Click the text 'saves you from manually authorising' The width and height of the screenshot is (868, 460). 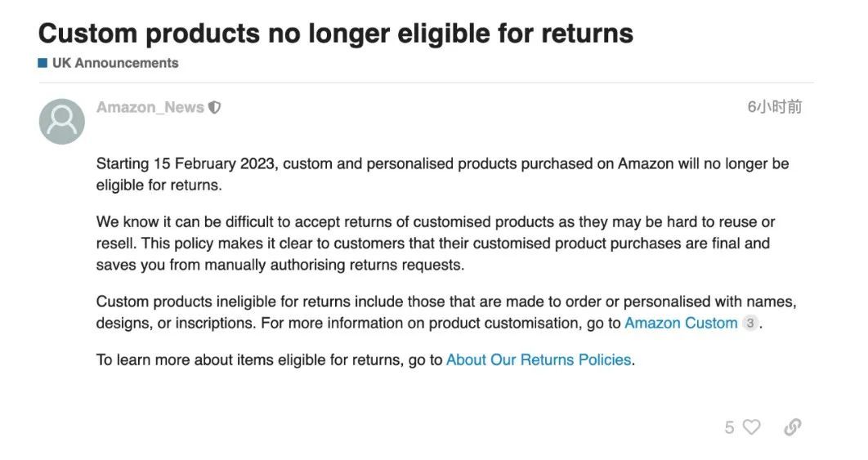[x=219, y=266]
